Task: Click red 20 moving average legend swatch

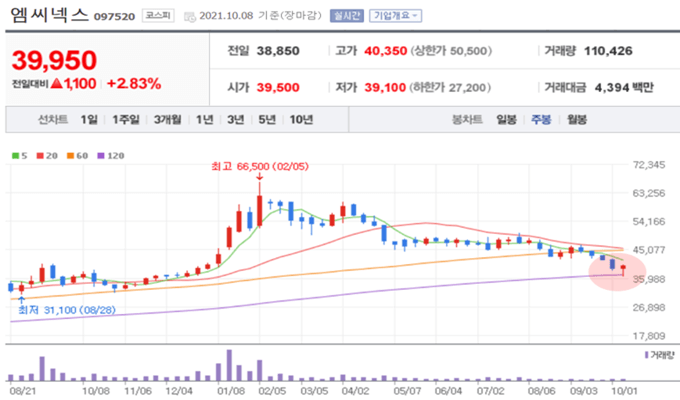Action: pos(40,156)
